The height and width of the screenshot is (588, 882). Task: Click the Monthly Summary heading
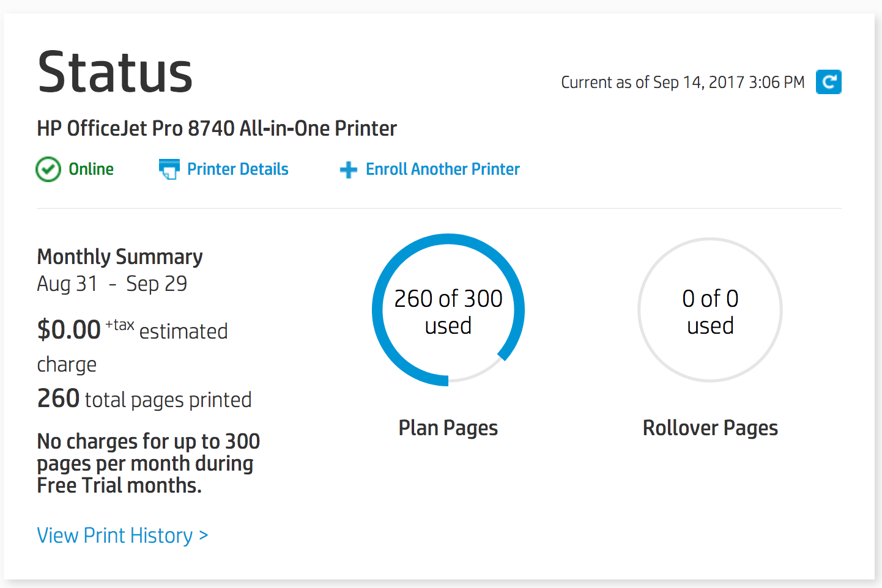(x=120, y=257)
